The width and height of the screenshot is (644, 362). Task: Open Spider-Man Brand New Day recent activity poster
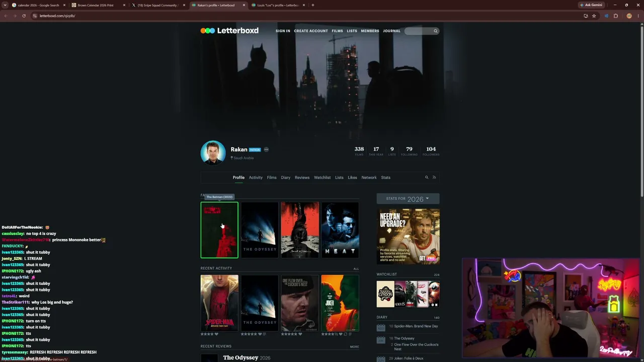(219, 303)
